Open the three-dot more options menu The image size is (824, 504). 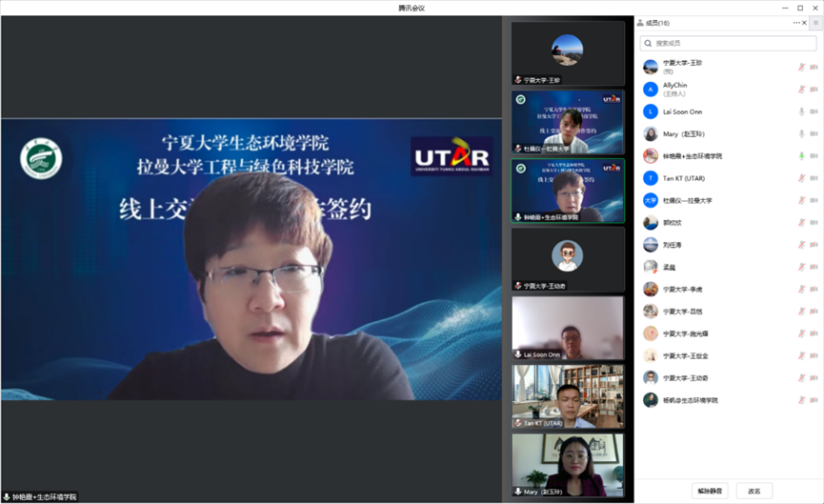click(x=796, y=23)
